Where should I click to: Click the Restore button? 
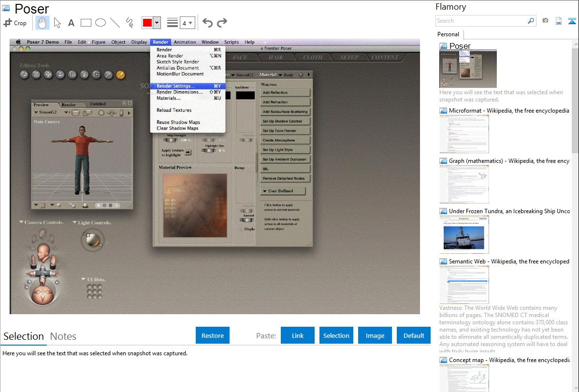point(213,335)
